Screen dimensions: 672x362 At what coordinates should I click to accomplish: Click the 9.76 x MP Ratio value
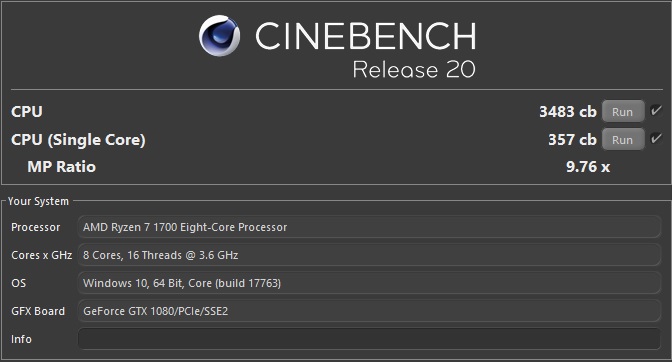pos(588,167)
